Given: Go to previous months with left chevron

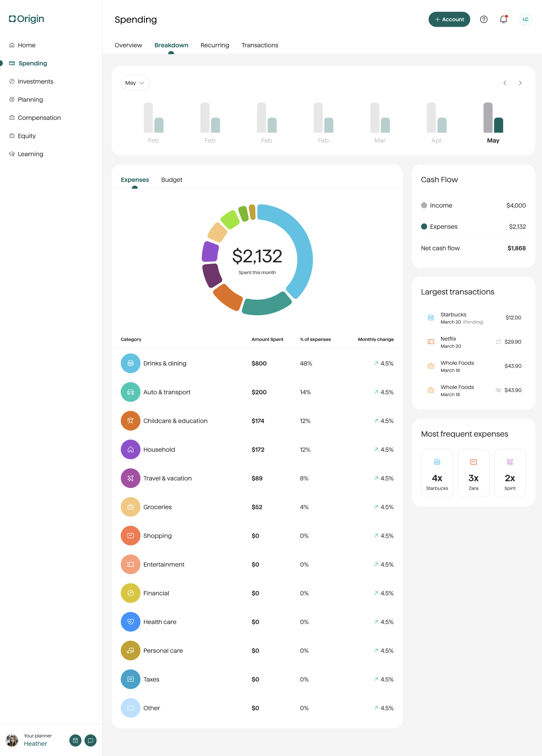Looking at the screenshot, I should pos(505,83).
